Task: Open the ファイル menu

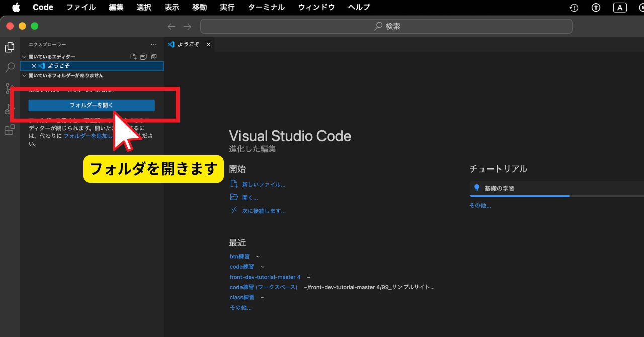Action: 81,7
